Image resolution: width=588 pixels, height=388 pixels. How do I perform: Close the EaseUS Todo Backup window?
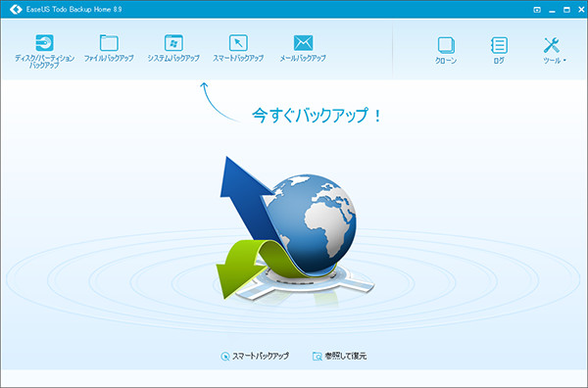581,10
